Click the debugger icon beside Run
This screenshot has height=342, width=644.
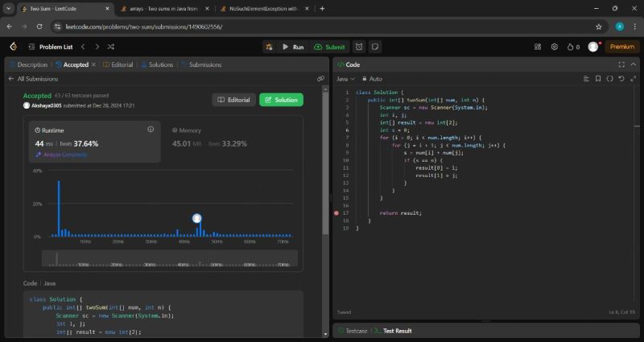pos(270,47)
